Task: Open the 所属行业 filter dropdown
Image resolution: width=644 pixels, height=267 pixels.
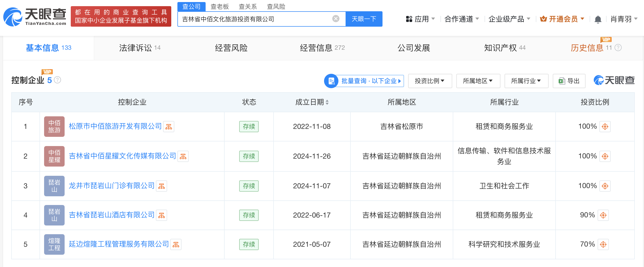Action: coord(526,81)
